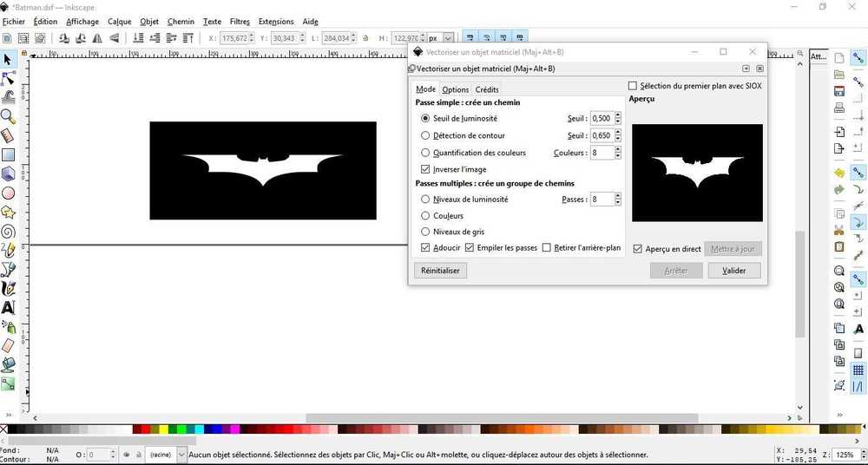Click the Save document icon
Screen dimensions: 868x465
(839, 91)
